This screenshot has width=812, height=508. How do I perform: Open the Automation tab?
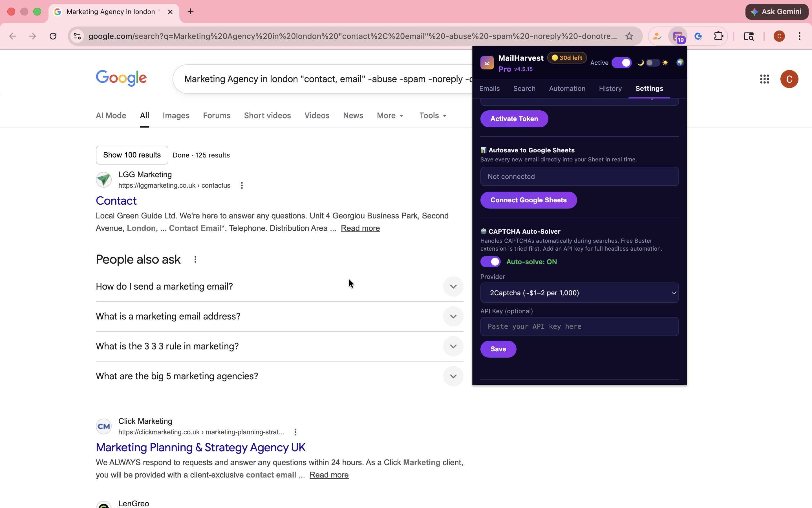click(567, 89)
